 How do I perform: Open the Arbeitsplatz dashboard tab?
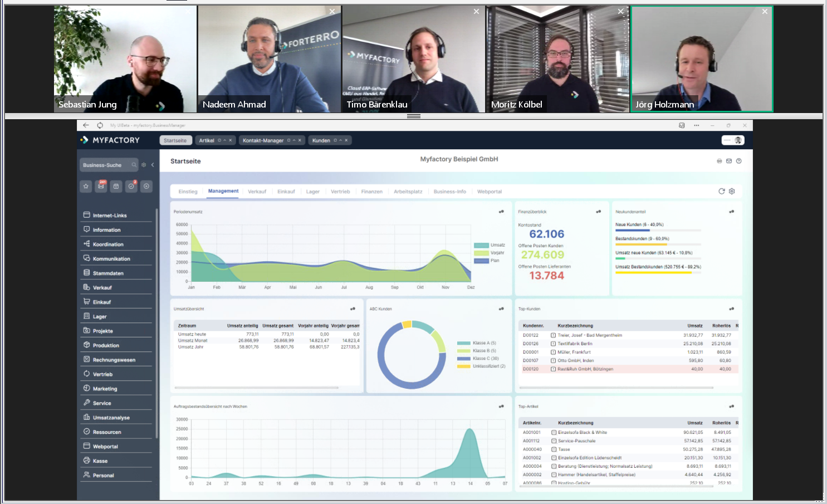tap(408, 192)
